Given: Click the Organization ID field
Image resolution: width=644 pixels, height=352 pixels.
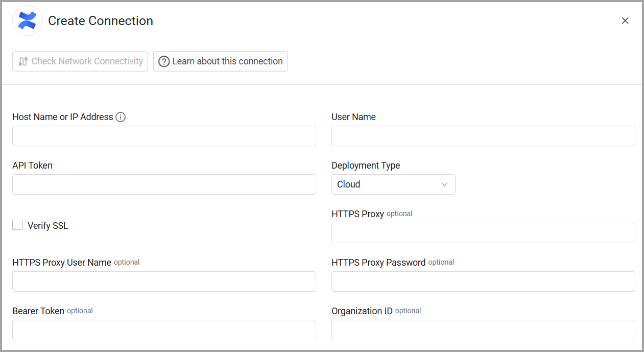Looking at the screenshot, I should [483, 330].
